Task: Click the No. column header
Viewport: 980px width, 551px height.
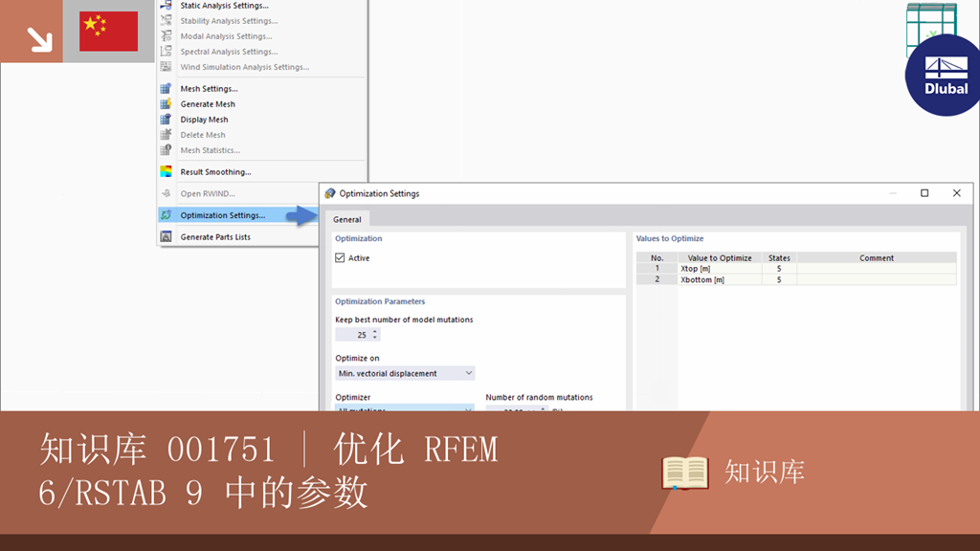Action: click(657, 258)
